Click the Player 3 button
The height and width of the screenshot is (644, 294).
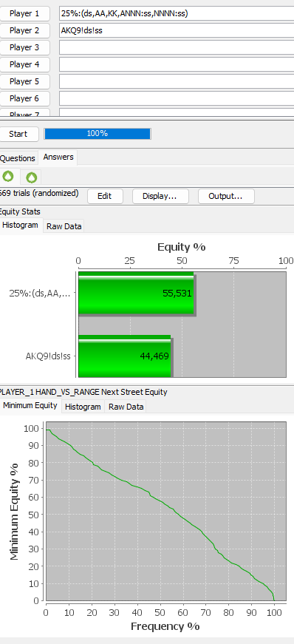click(24, 47)
